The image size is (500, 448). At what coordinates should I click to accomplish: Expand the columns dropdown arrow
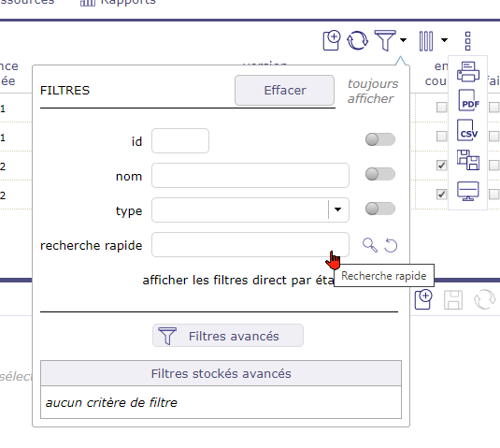(444, 40)
